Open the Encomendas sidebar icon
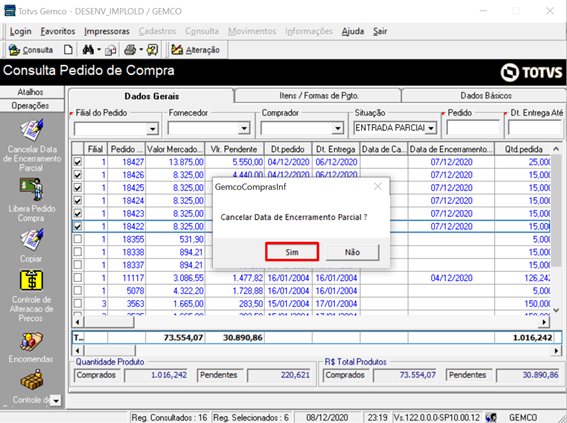 pos(32,341)
